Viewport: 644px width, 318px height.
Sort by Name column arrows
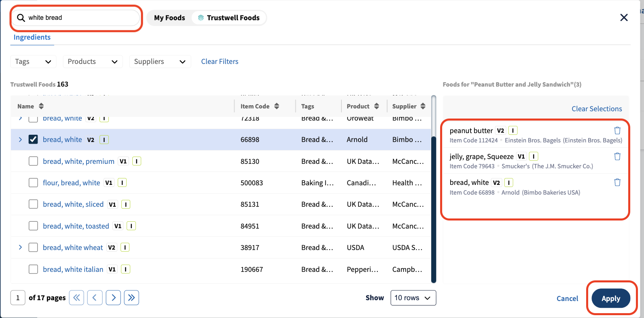tap(41, 106)
